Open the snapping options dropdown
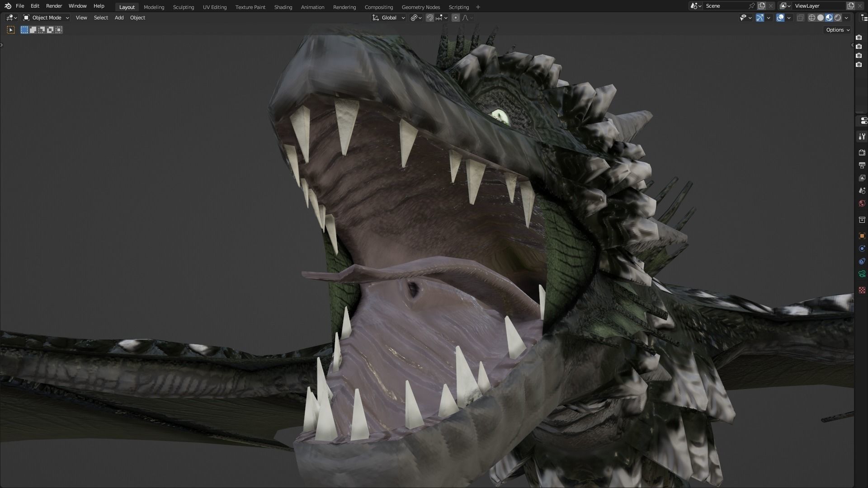 [x=442, y=18]
